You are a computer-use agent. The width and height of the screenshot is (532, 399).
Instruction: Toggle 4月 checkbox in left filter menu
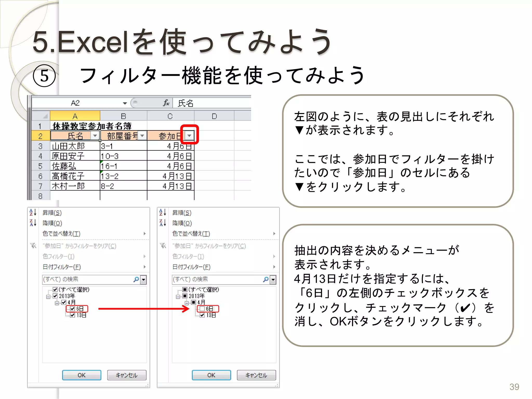(x=64, y=302)
